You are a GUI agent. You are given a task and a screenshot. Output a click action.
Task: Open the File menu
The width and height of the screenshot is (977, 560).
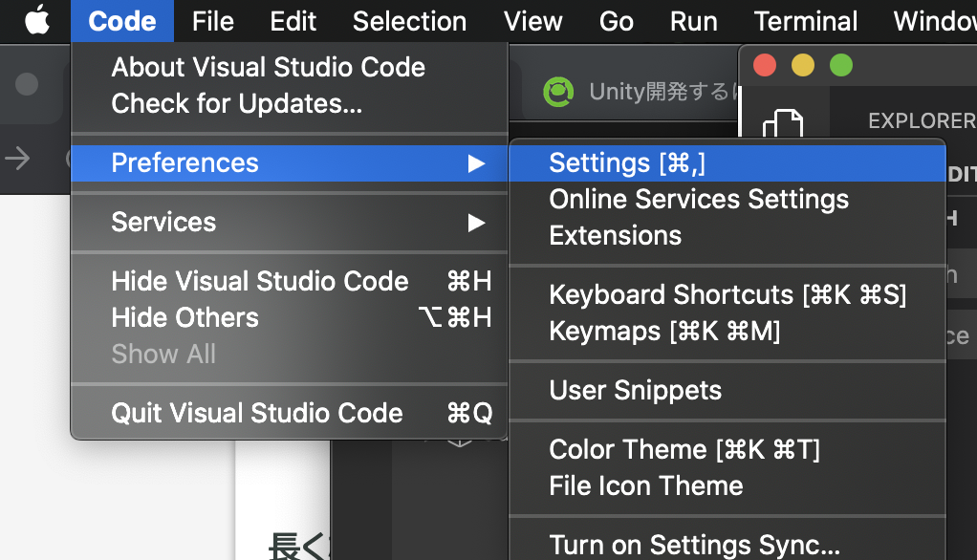click(213, 21)
